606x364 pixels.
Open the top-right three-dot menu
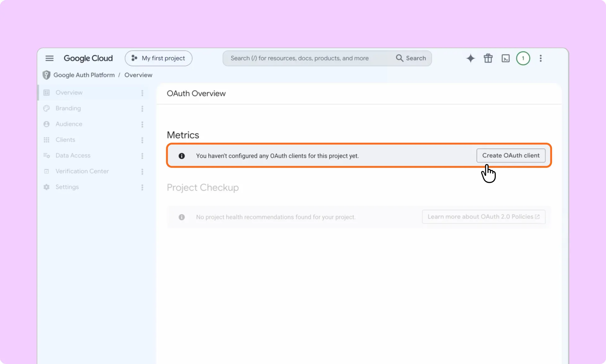click(x=540, y=58)
